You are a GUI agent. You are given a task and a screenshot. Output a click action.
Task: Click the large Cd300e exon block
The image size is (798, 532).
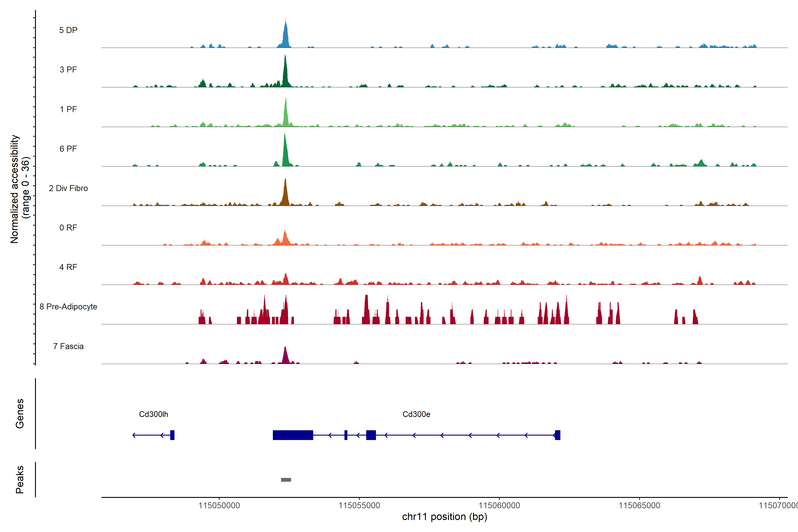(293, 435)
